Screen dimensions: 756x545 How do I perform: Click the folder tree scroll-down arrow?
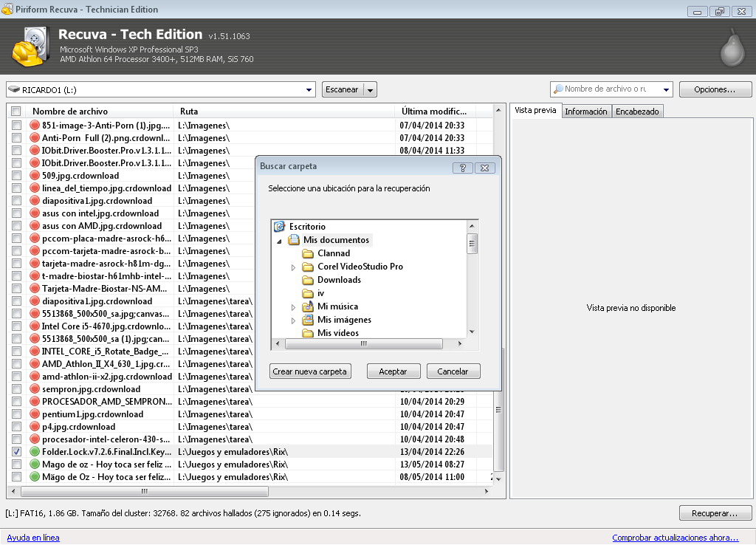(472, 332)
